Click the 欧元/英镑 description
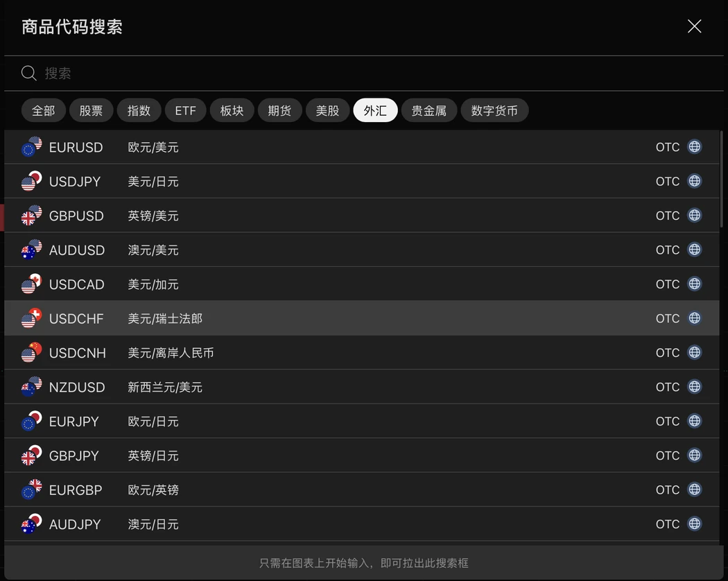Screen dimensions: 728x581 point(153,490)
